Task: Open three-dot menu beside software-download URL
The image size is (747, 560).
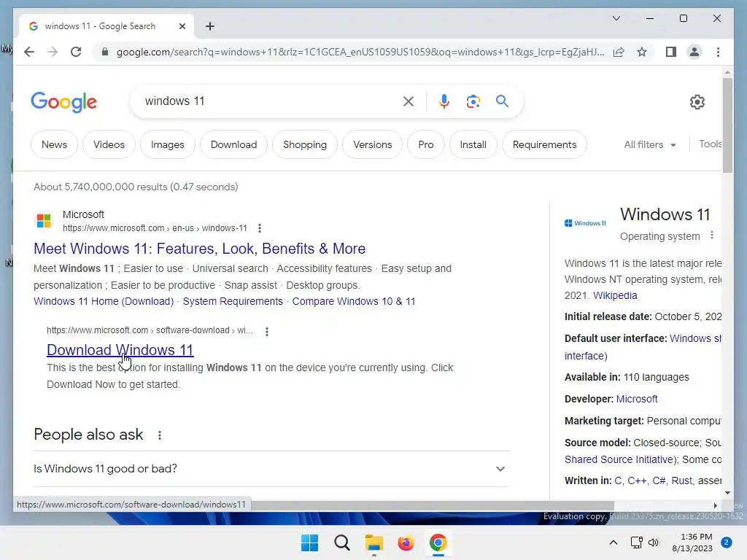Action: click(267, 331)
